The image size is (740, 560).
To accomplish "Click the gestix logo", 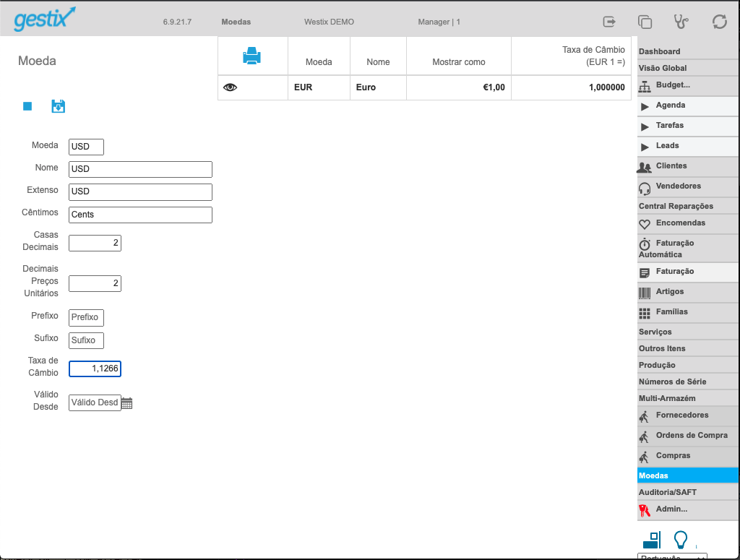I will [x=45, y=19].
